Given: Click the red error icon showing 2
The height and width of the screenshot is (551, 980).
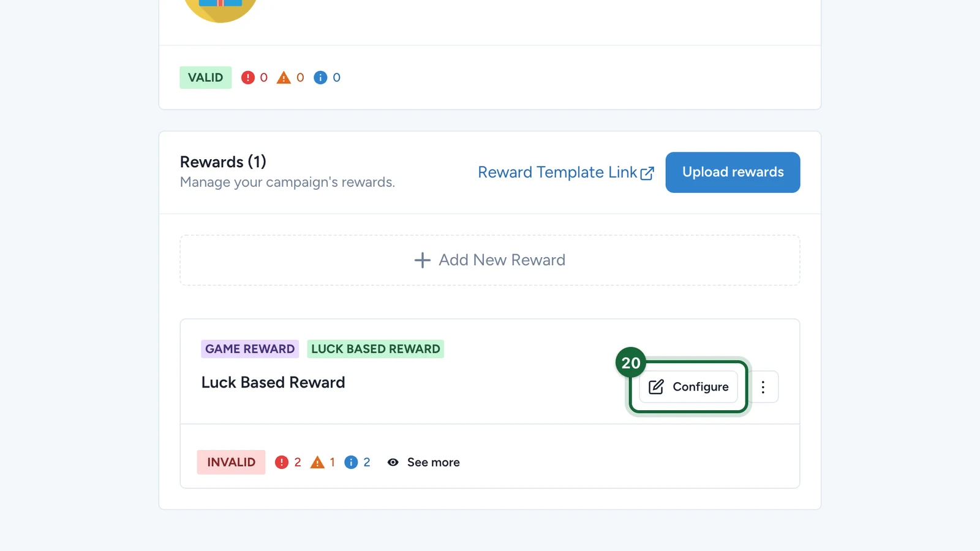Looking at the screenshot, I should (282, 462).
